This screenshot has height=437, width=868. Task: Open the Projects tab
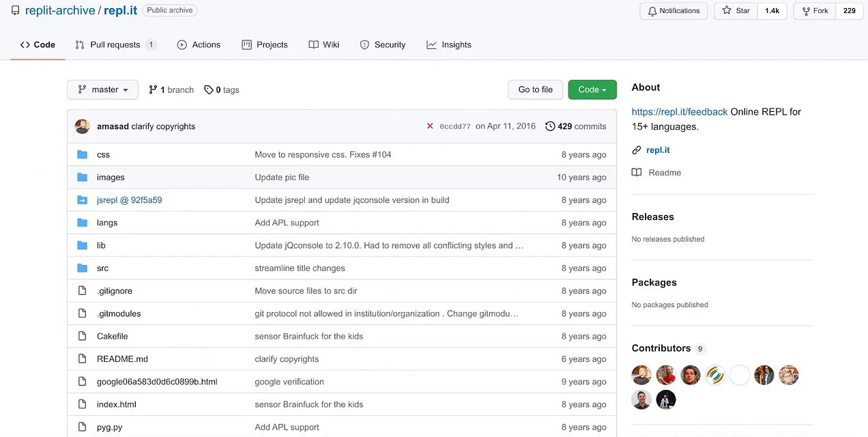coord(265,44)
